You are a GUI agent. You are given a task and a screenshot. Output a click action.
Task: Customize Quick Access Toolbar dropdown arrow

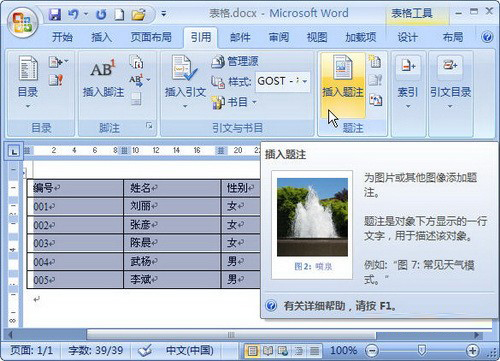pos(164,14)
